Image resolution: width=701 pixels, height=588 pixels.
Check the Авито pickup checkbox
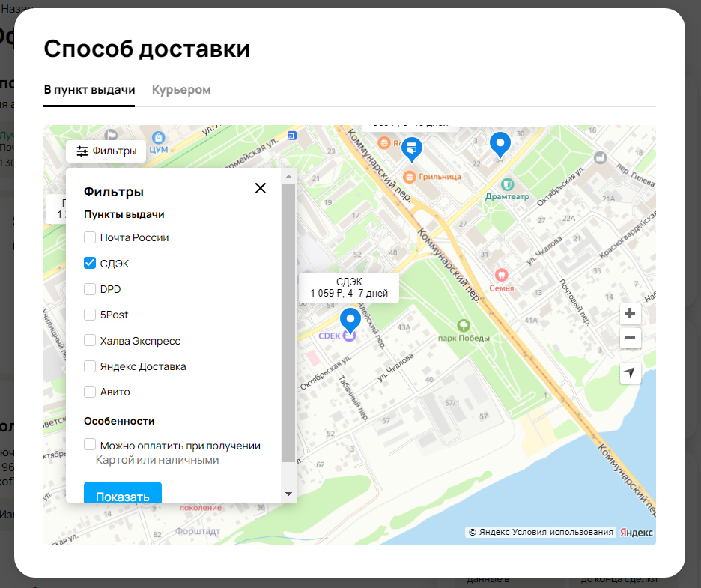[90, 392]
